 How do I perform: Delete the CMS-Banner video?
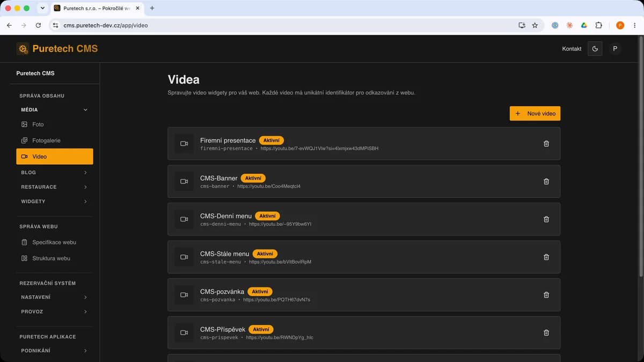(546, 181)
